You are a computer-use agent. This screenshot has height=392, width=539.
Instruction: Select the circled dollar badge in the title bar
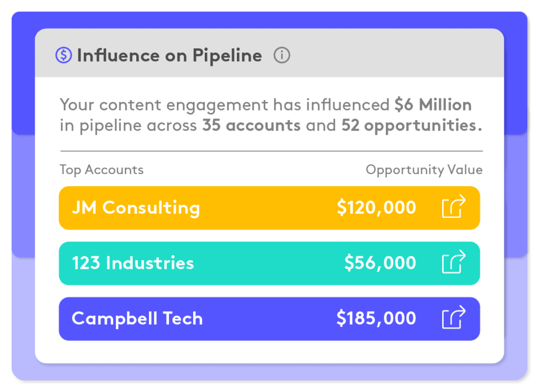pos(63,55)
